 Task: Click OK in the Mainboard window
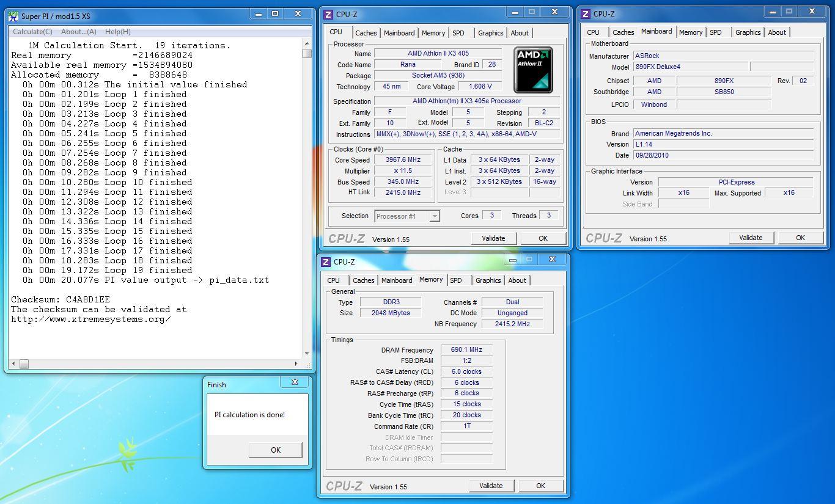click(x=800, y=238)
